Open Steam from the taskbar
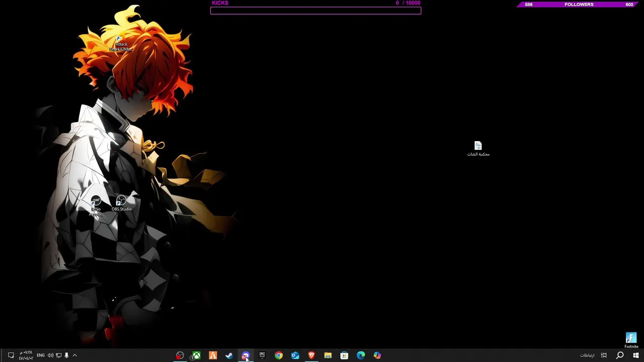Image resolution: width=644 pixels, height=362 pixels. (x=229, y=355)
